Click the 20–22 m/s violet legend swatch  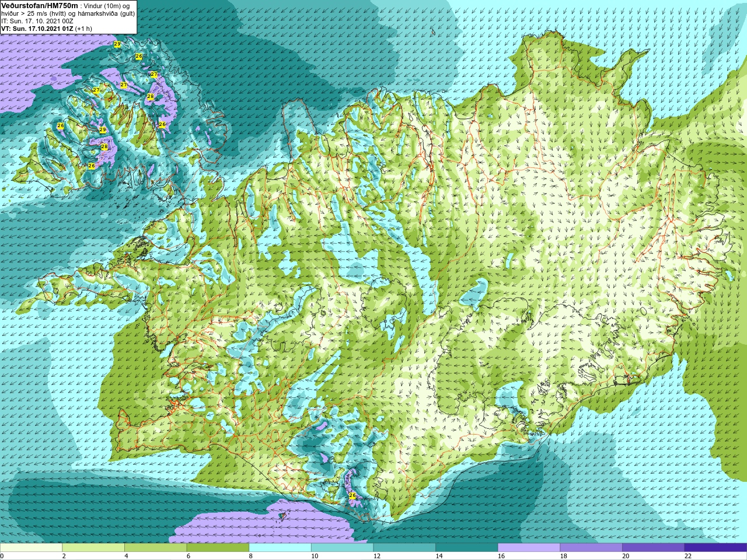point(654,548)
